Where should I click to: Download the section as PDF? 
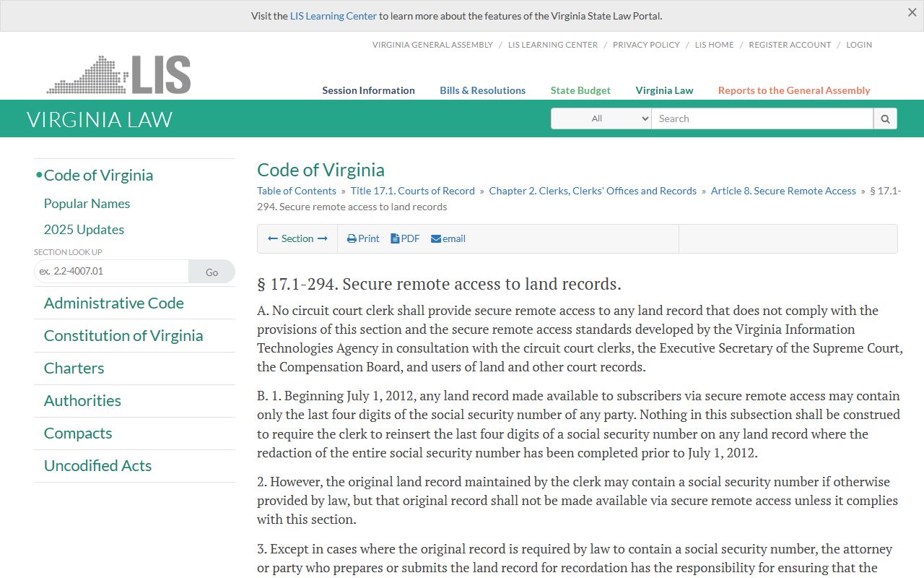[x=405, y=238]
